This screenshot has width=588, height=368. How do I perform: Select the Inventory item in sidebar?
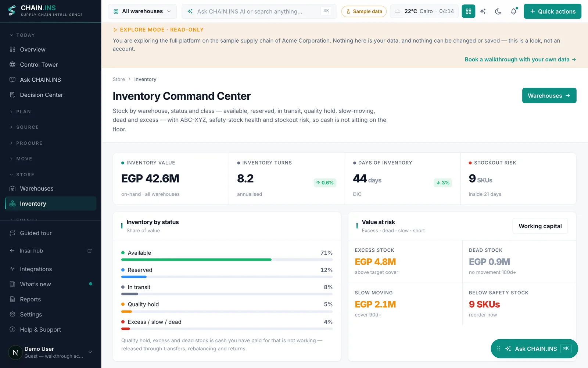51,204
